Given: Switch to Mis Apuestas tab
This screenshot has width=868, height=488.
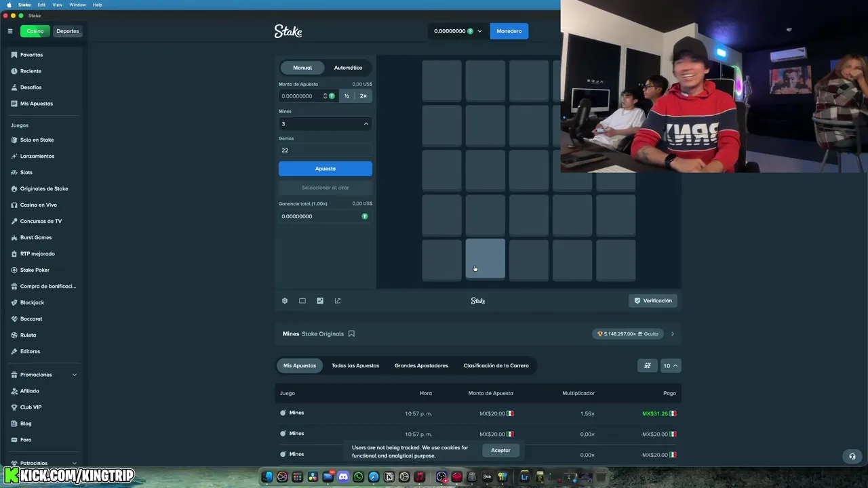Looking at the screenshot, I should tap(300, 365).
